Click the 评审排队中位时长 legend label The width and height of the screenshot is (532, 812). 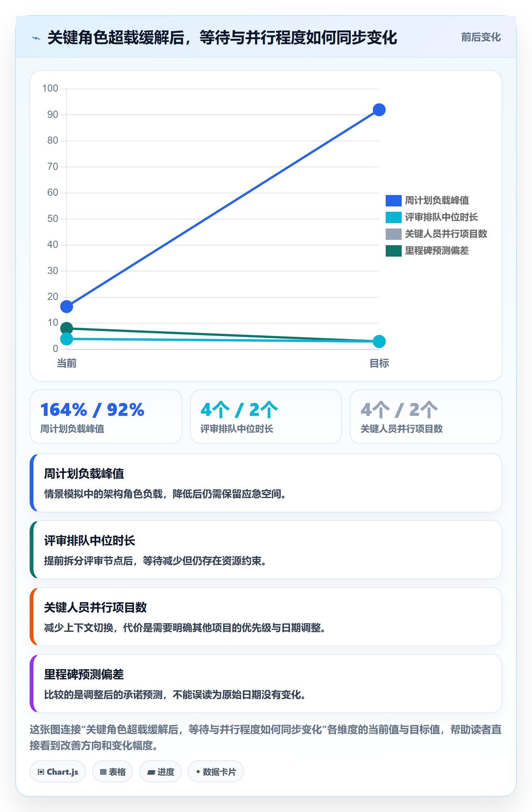click(x=442, y=217)
